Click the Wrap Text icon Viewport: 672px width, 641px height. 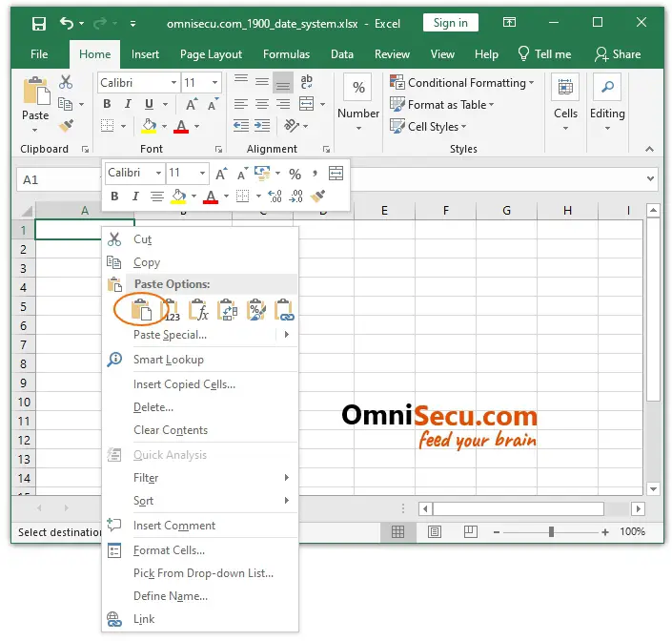click(306, 81)
